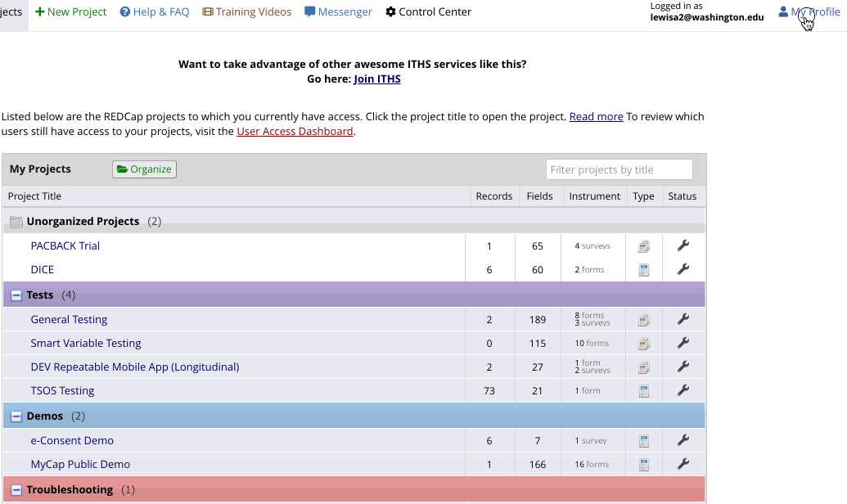
Task: Open the MyCap Public Demo project
Action: [x=80, y=464]
